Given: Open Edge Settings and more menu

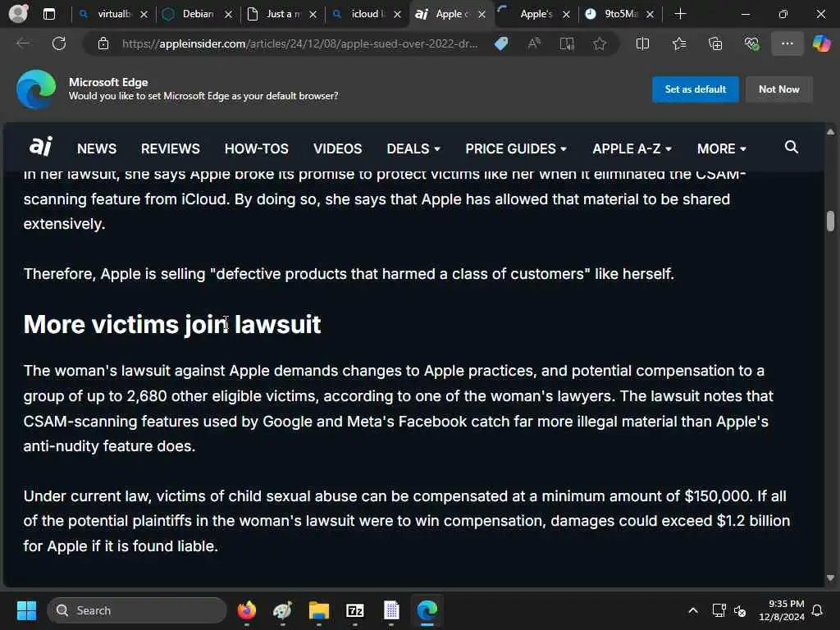Looking at the screenshot, I should pyautogui.click(x=787, y=43).
